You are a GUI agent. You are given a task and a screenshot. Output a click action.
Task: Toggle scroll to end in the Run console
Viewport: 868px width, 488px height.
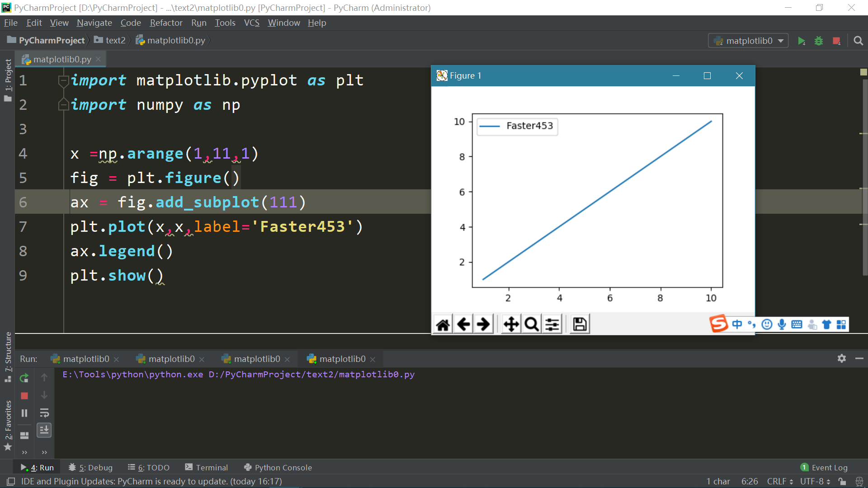pos(44,430)
